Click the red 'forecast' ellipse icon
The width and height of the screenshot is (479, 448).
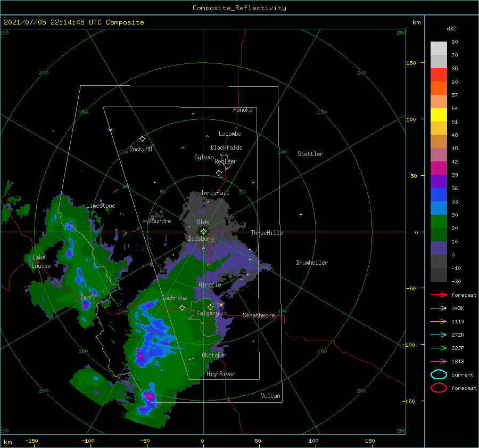[x=439, y=388]
